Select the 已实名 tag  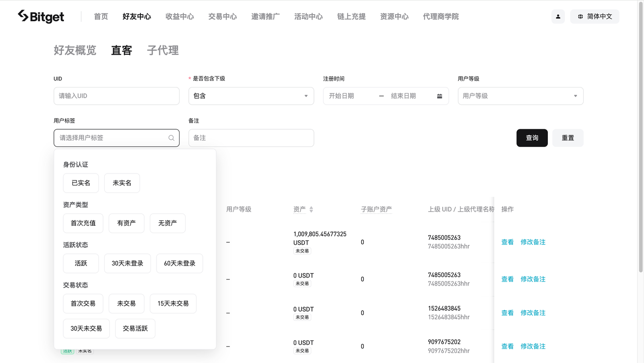[81, 183]
